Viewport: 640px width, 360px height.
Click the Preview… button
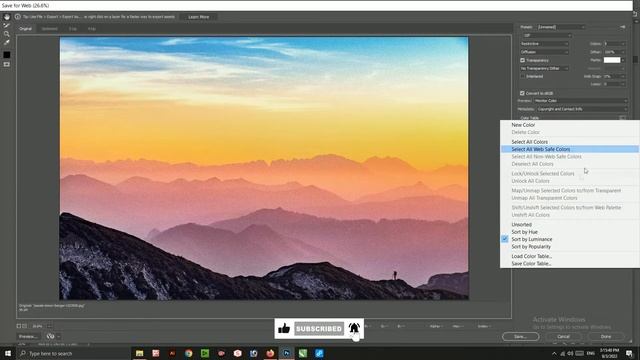click(x=28, y=336)
